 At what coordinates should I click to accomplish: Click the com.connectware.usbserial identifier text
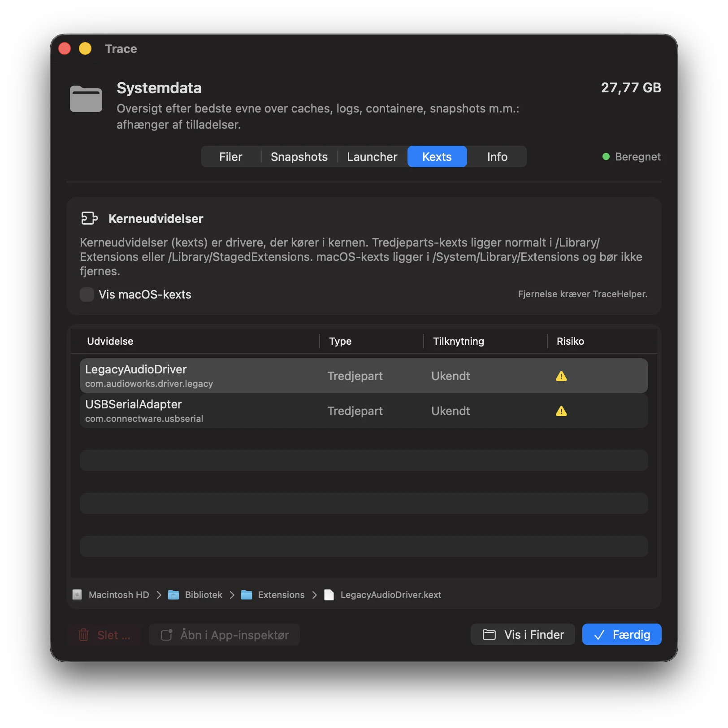pos(144,419)
